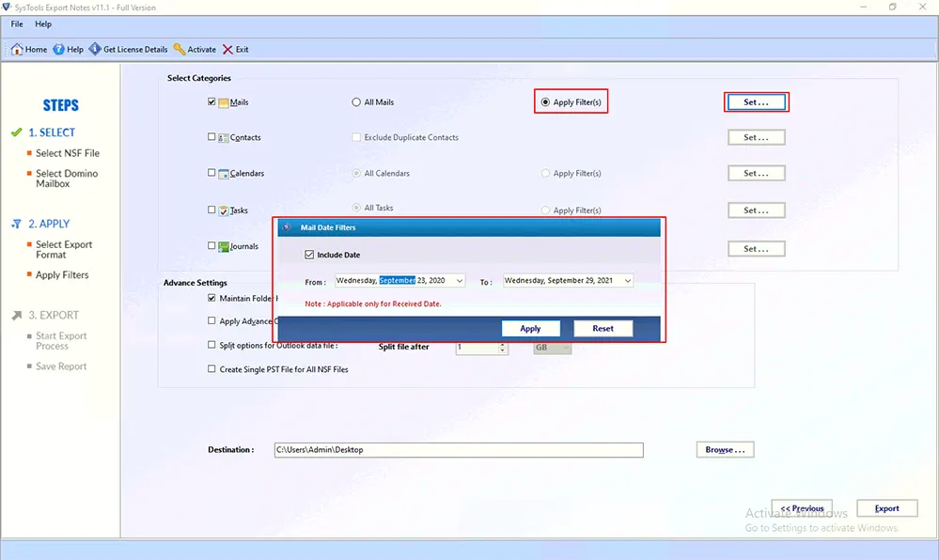Select the All Mails radio button
Screen dimensions: 939x560
coord(356,102)
